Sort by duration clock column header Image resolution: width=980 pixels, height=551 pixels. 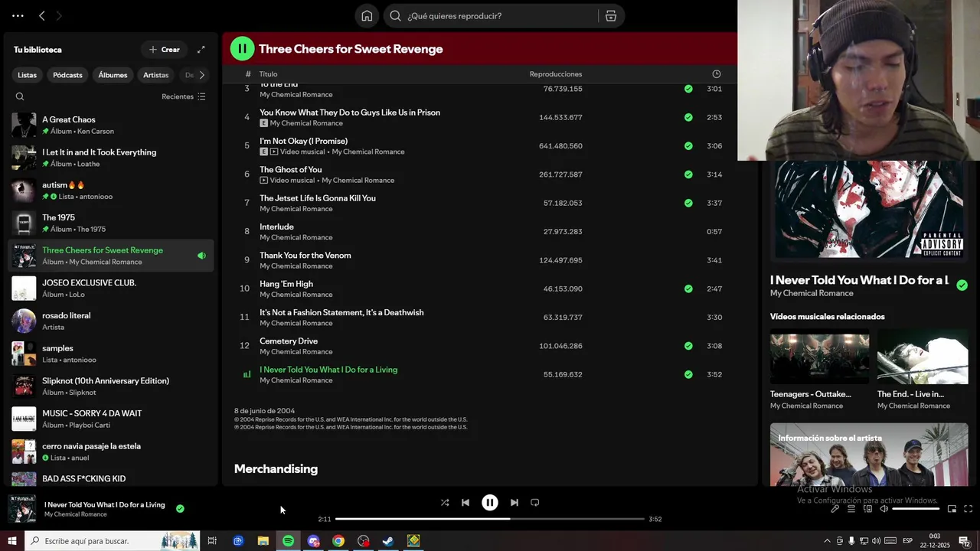(717, 74)
